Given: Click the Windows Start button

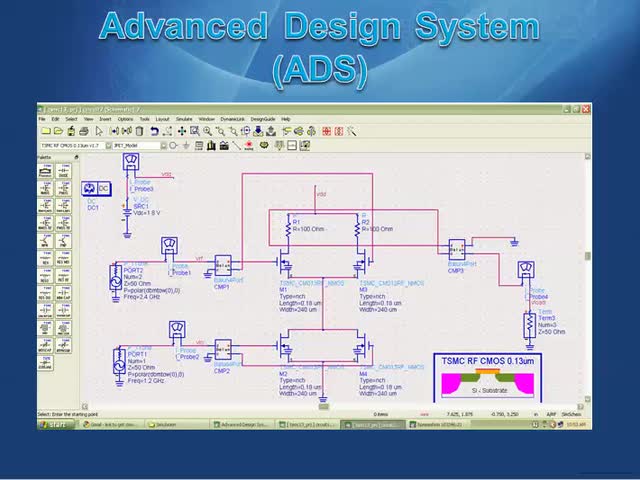Looking at the screenshot, I should (56, 425).
